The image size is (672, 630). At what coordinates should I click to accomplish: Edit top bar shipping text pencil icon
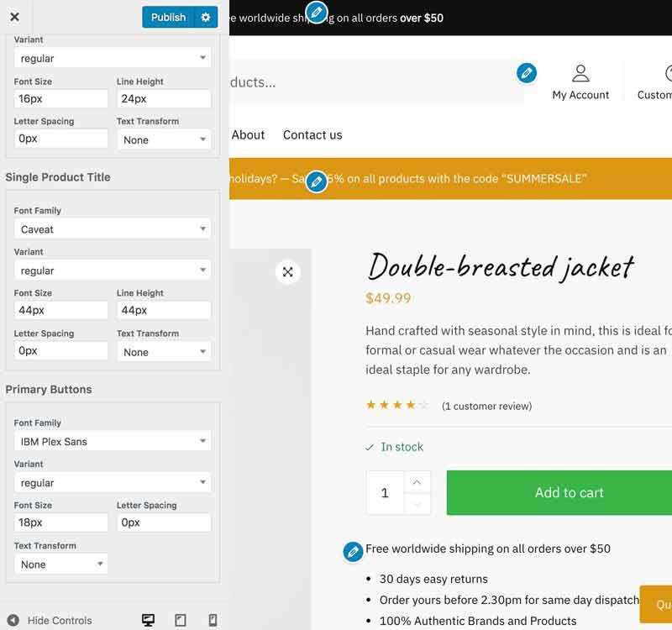pyautogui.click(x=317, y=13)
